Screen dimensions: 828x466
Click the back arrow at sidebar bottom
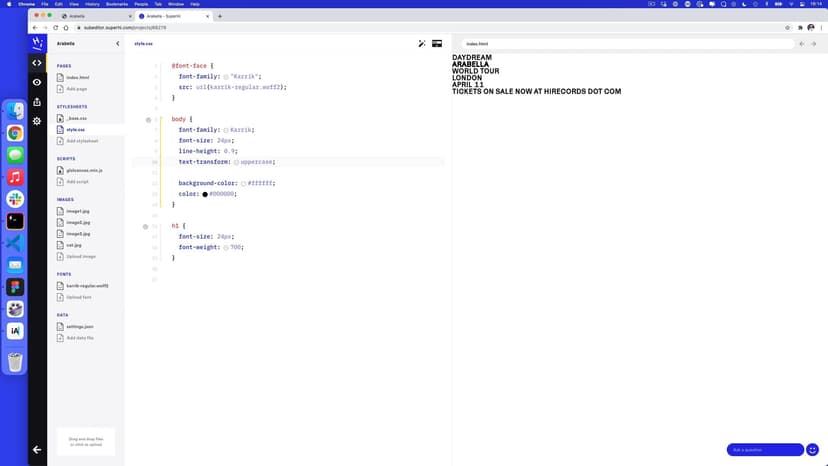pyautogui.click(x=37, y=449)
